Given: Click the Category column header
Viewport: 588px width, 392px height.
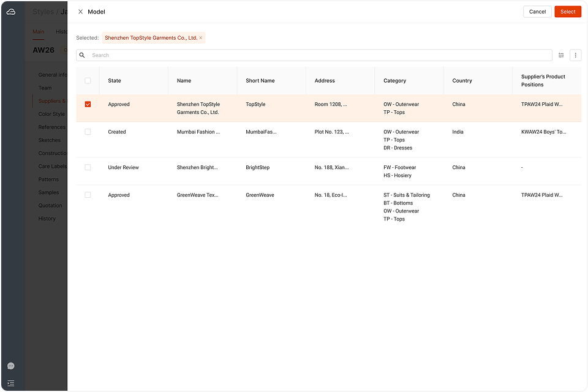Looking at the screenshot, I should click(394, 81).
